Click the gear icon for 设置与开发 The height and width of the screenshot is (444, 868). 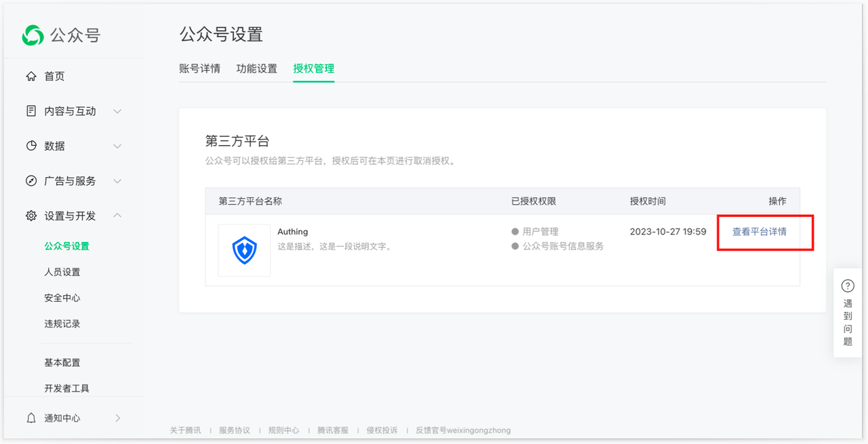click(31, 216)
